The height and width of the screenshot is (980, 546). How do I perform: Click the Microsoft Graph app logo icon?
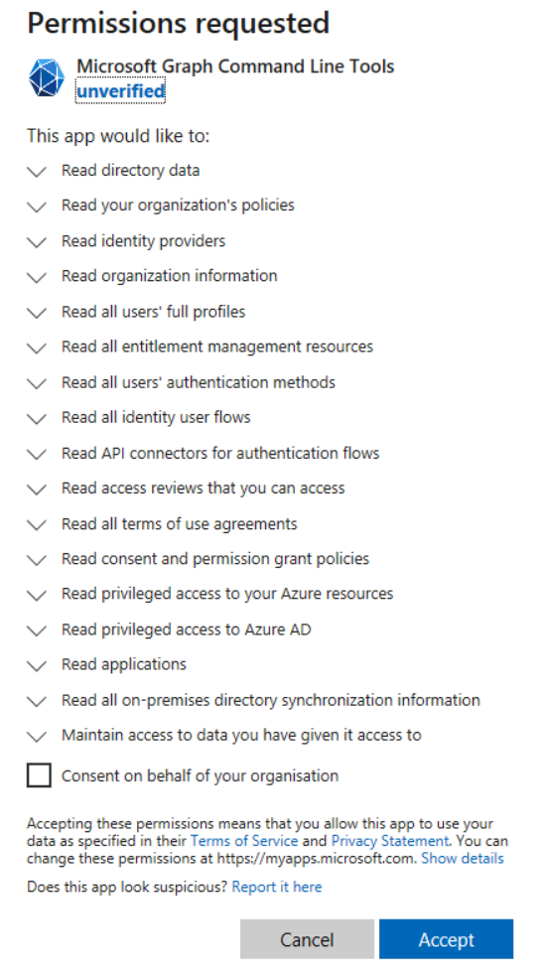47,77
